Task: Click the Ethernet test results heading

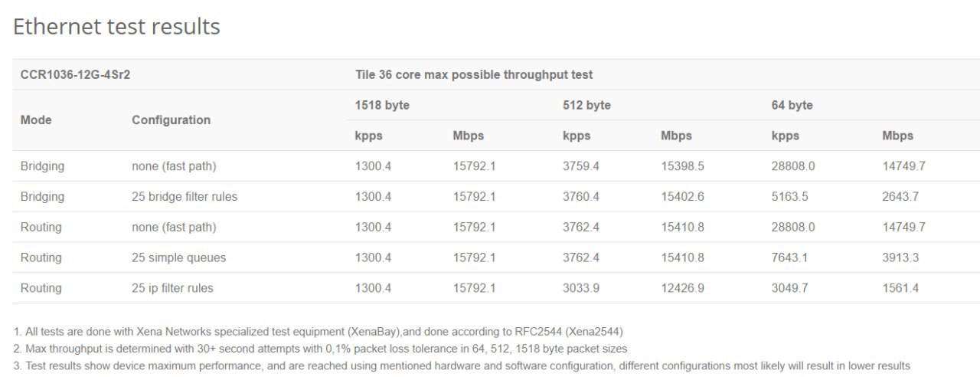Action: pos(117,27)
